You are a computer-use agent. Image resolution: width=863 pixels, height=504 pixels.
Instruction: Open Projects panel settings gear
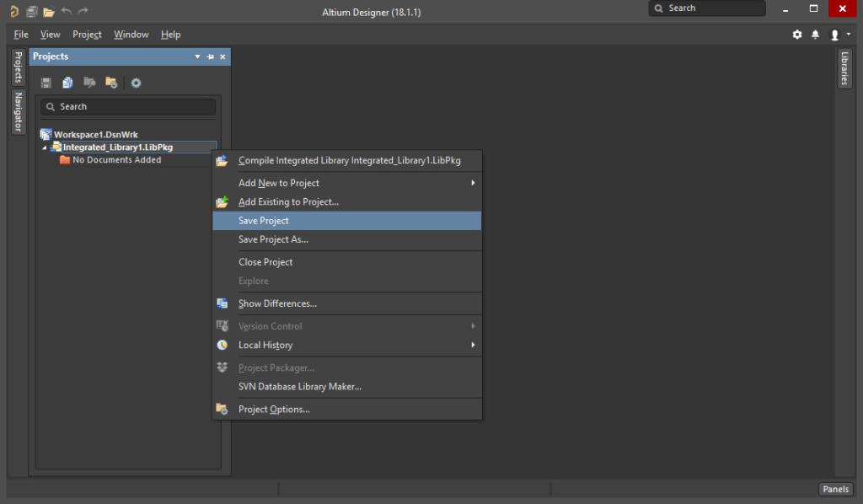[x=136, y=83]
